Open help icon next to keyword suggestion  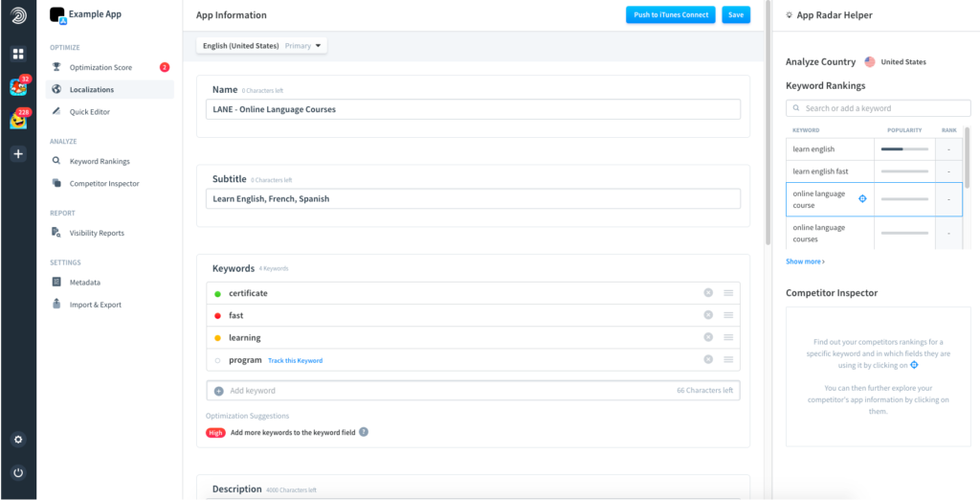363,432
